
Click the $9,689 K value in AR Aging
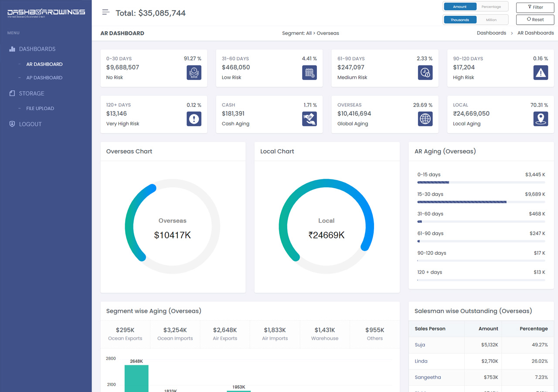pos(535,194)
